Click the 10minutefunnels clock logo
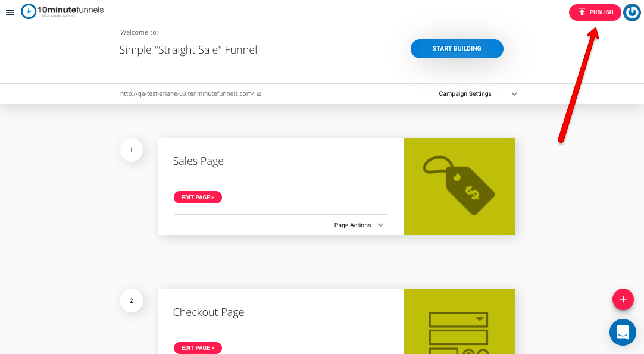This screenshot has height=354, width=644. [29, 11]
